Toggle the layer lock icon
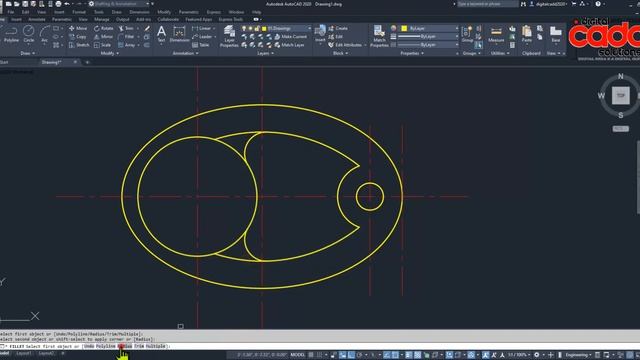 coord(257,29)
